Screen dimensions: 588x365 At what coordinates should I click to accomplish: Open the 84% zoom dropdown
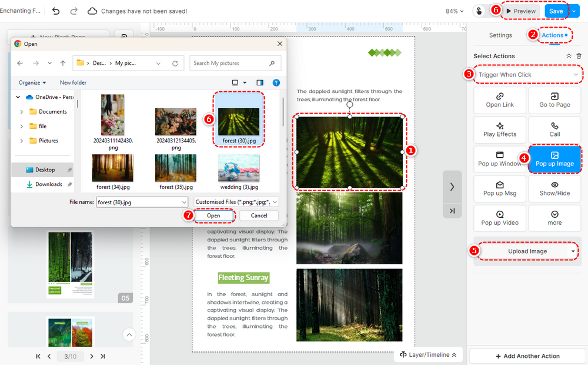(455, 11)
